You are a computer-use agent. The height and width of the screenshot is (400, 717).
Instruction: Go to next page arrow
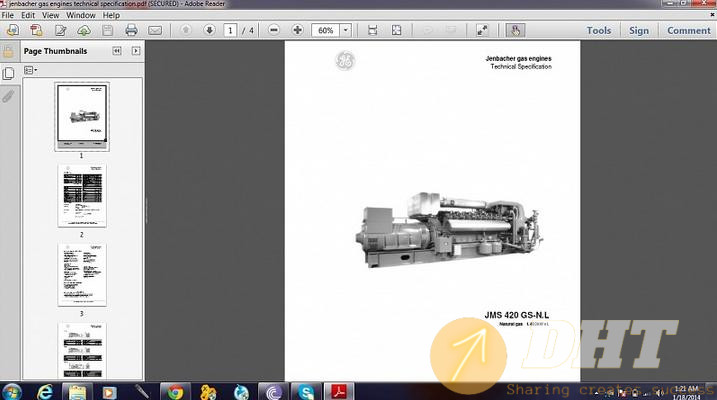click(x=209, y=30)
